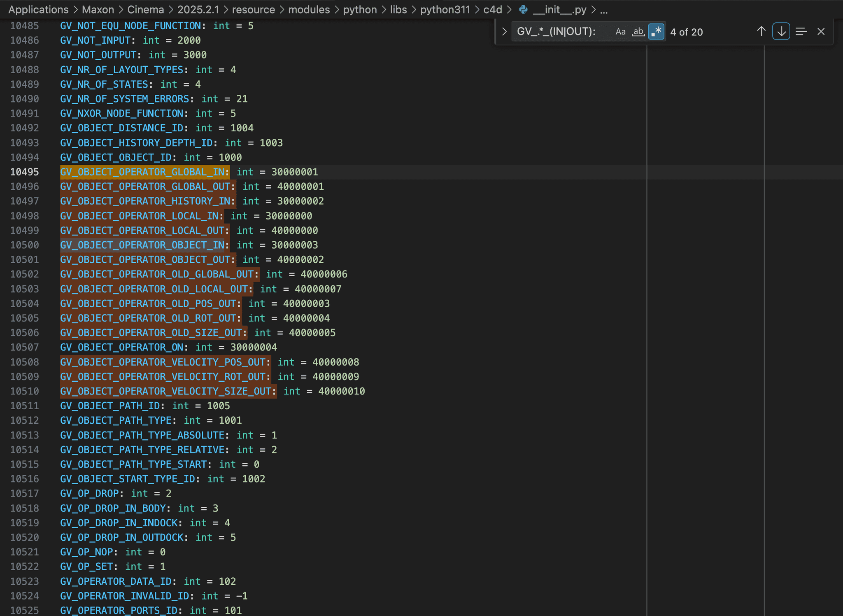Viewport: 843px width, 616px height.
Task: Click the '4 of 20' match counter
Action: (x=686, y=32)
